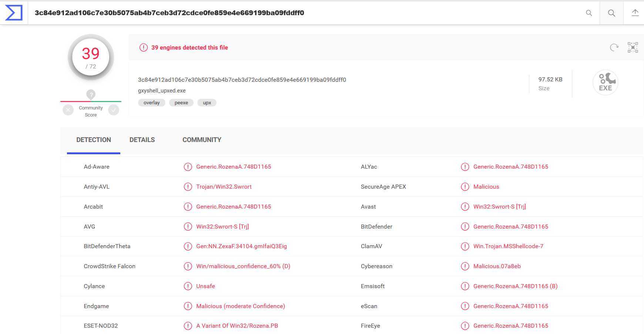Image resolution: width=644 pixels, height=334 pixels.
Task: Click the 39 / 72 detection score circle
Action: point(91,57)
